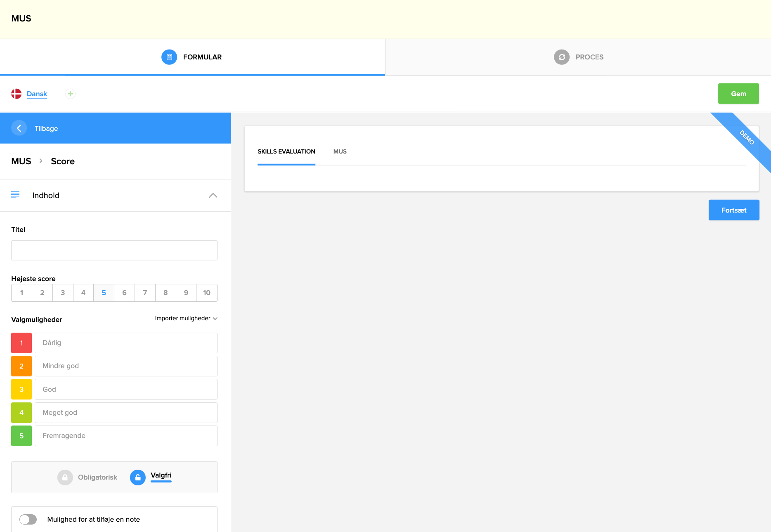Select Obligatorisk requirement option

click(x=97, y=478)
